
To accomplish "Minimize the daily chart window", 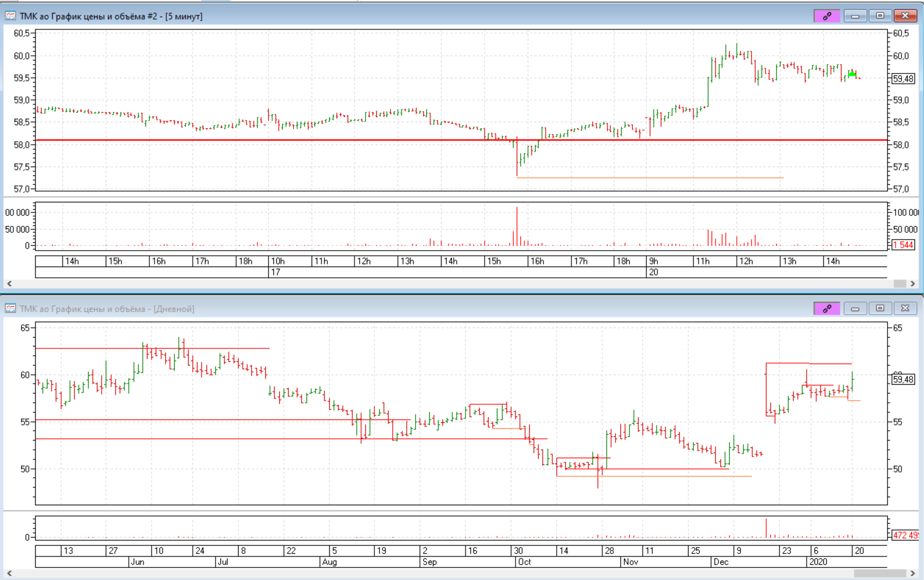I will tap(855, 308).
